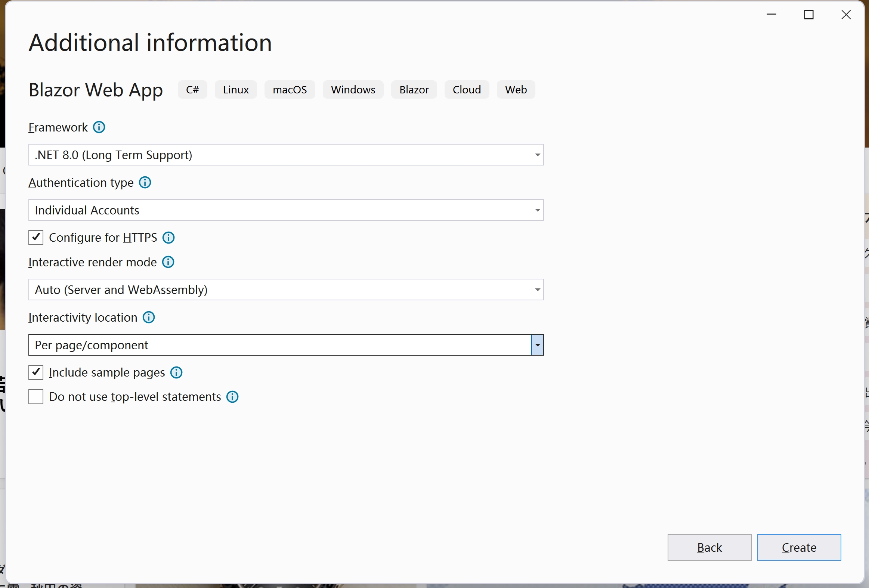Close the Additional information dialog

(846, 15)
